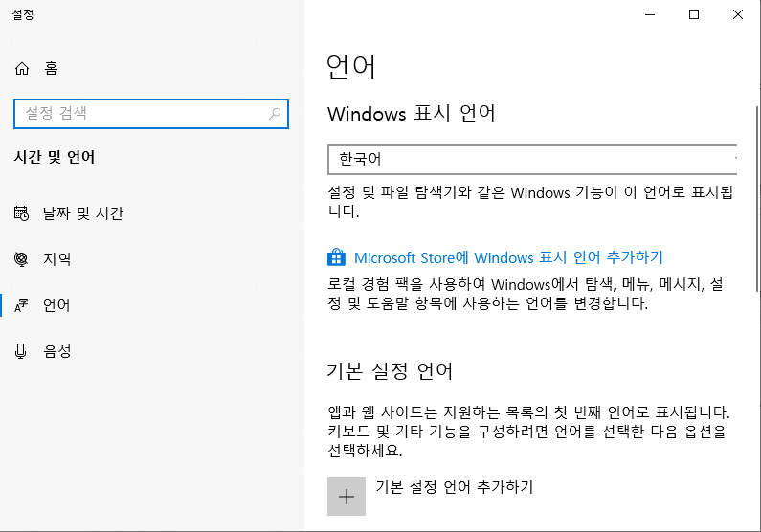Click the 기본 설정 언어 heading
This screenshot has height=532, width=761.
tap(390, 371)
